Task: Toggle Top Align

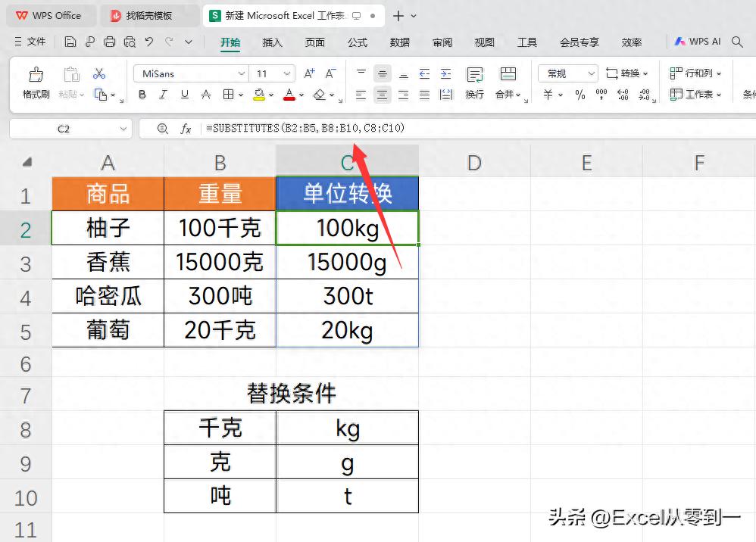Action: point(361,73)
